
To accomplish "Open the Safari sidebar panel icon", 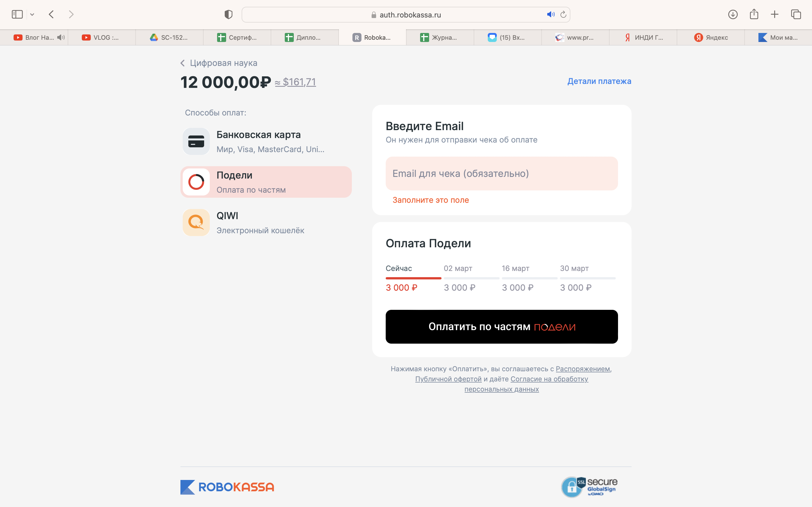I will point(17,14).
